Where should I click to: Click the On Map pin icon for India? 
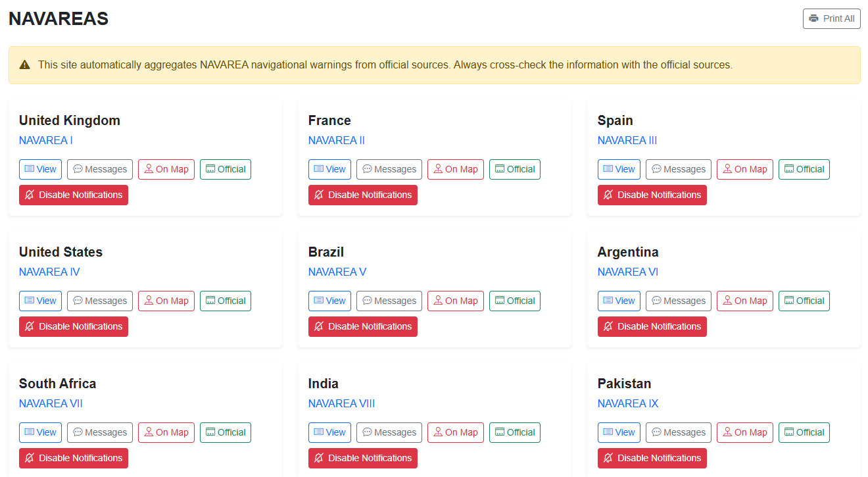click(x=438, y=432)
